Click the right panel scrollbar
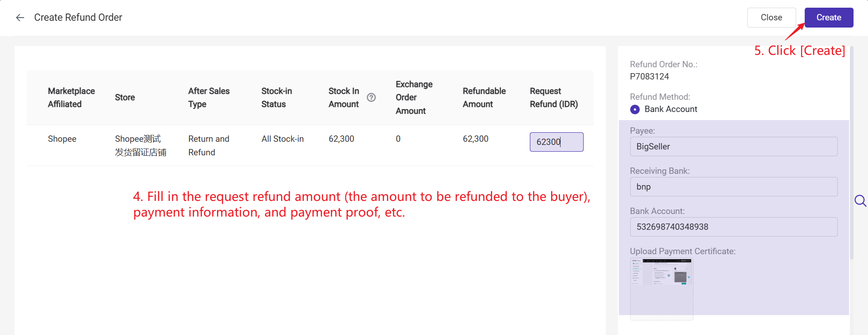The width and height of the screenshot is (868, 335). 852,154
